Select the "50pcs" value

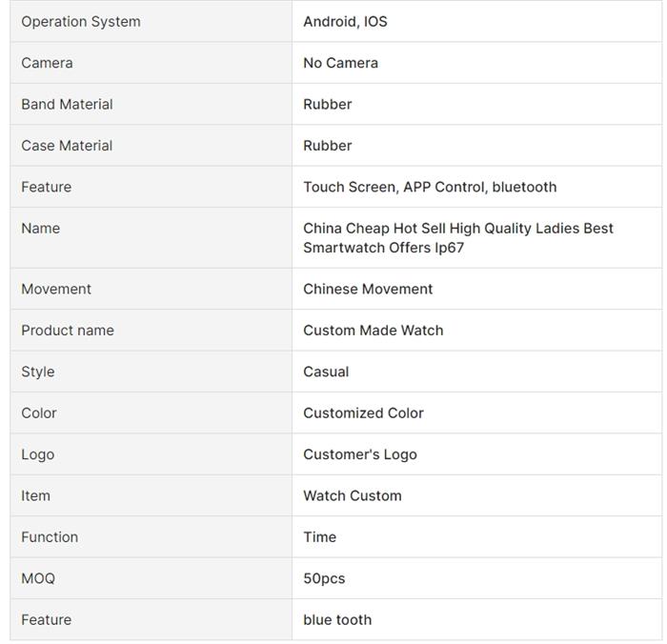[x=324, y=578]
